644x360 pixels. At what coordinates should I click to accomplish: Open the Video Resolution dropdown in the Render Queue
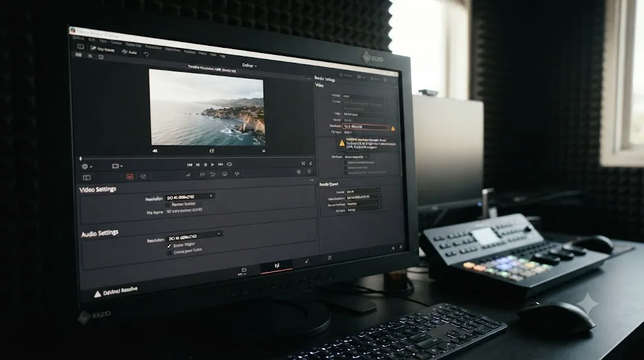[363, 197]
